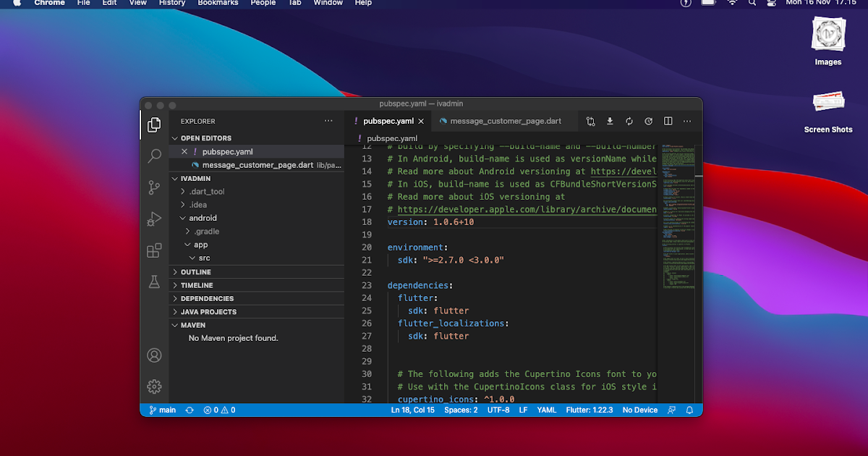868x456 pixels.
Task: Run Flutter Get Packages from editor toolbar
Action: 610,121
